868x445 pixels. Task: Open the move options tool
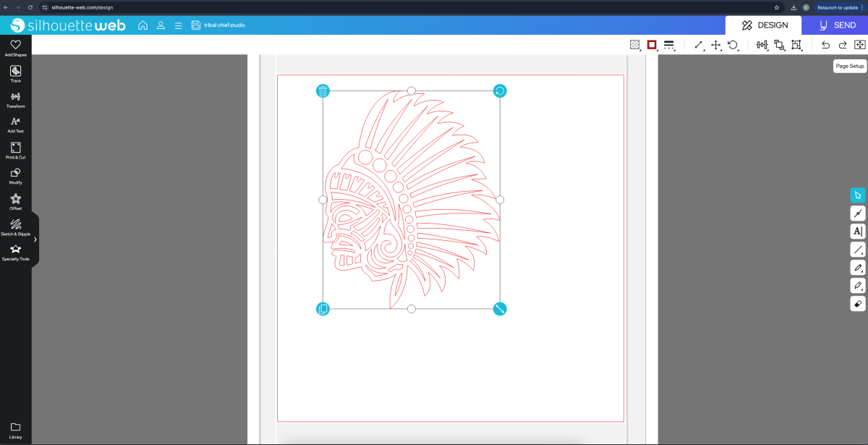[x=716, y=45]
